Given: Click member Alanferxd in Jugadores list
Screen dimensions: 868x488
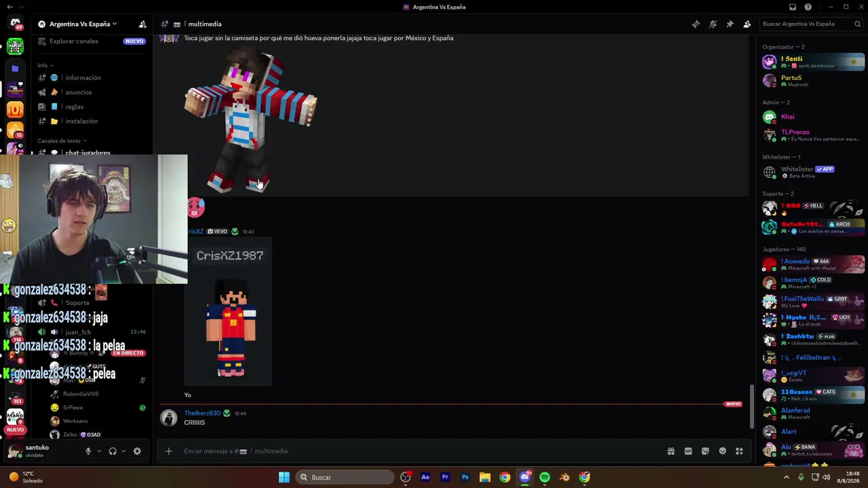Looking at the screenshot, I should [x=813, y=413].
